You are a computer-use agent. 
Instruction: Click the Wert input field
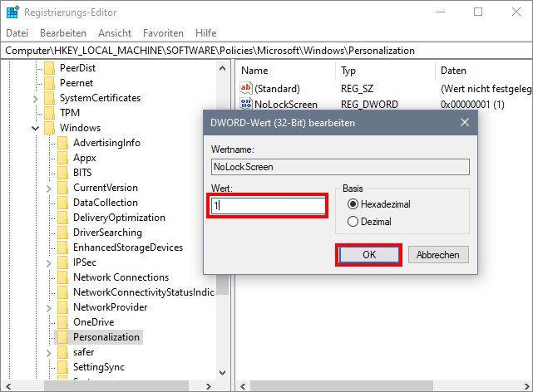(268, 205)
